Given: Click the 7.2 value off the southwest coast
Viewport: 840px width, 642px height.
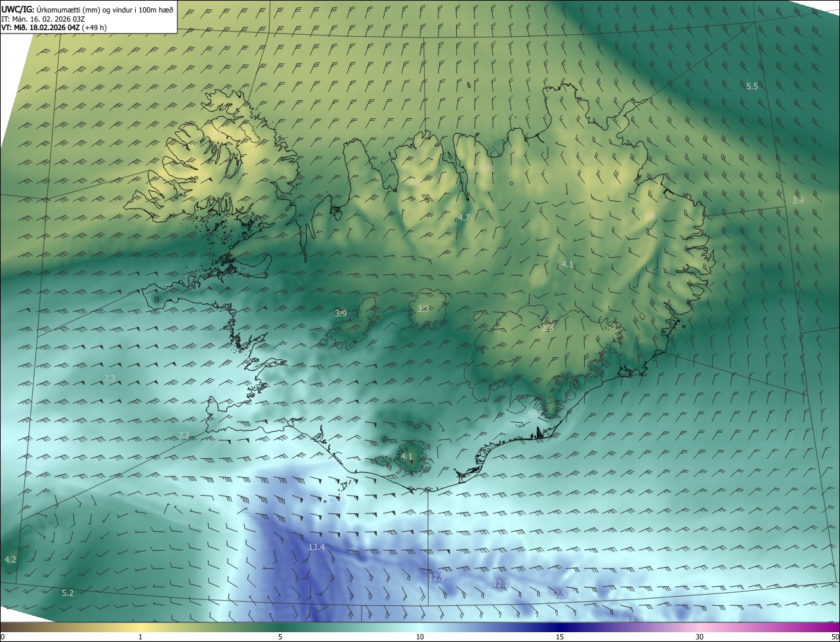Looking at the screenshot, I should (184, 435).
